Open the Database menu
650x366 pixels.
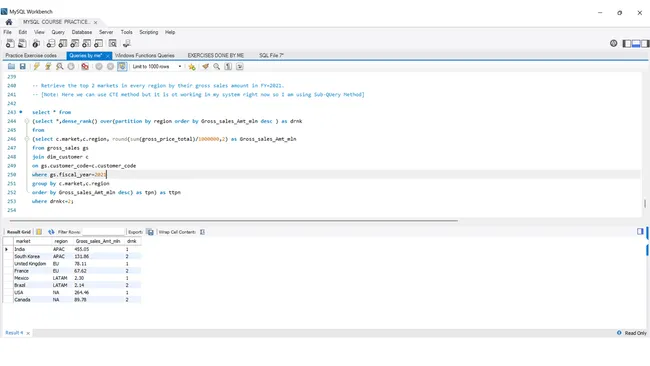(x=82, y=32)
